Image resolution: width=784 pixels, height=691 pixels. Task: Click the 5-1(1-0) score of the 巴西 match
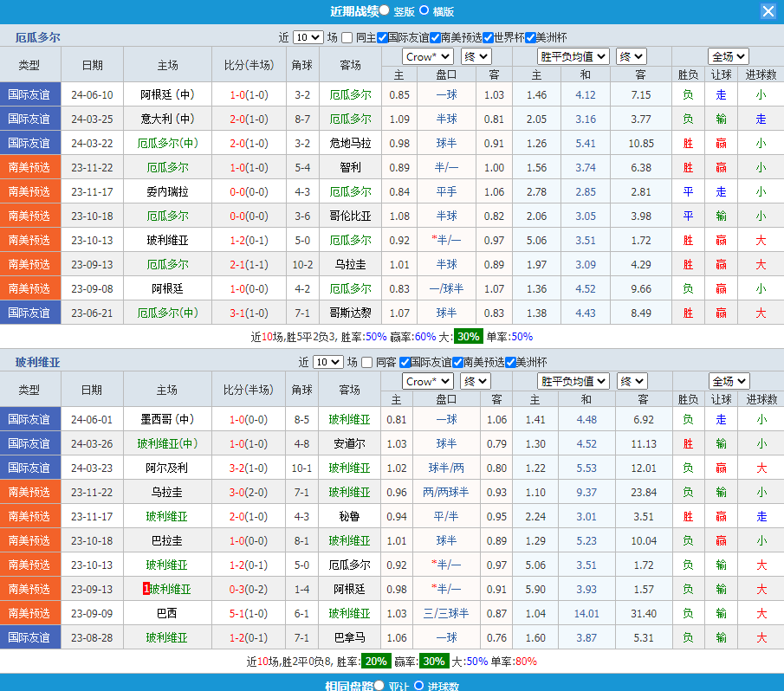[x=249, y=613]
